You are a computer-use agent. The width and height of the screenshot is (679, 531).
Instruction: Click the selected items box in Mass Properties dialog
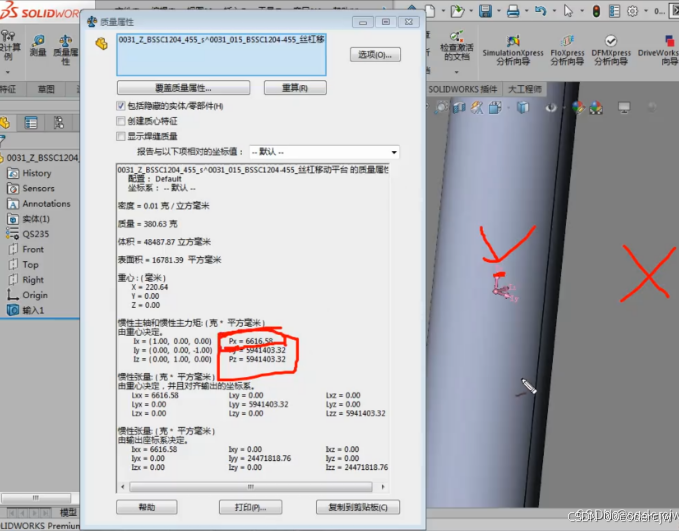[221, 55]
